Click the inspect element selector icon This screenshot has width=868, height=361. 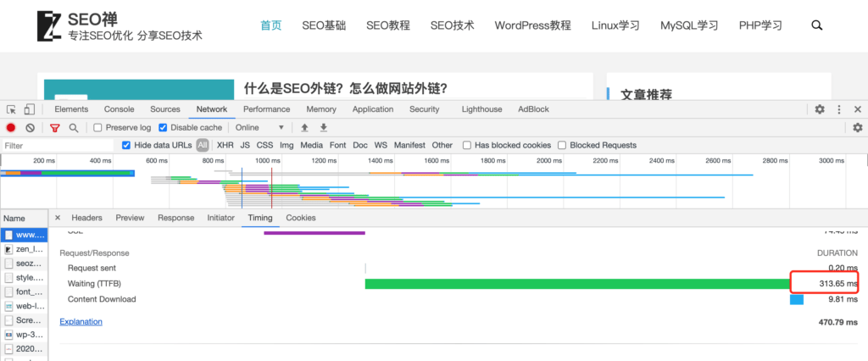pos(11,109)
